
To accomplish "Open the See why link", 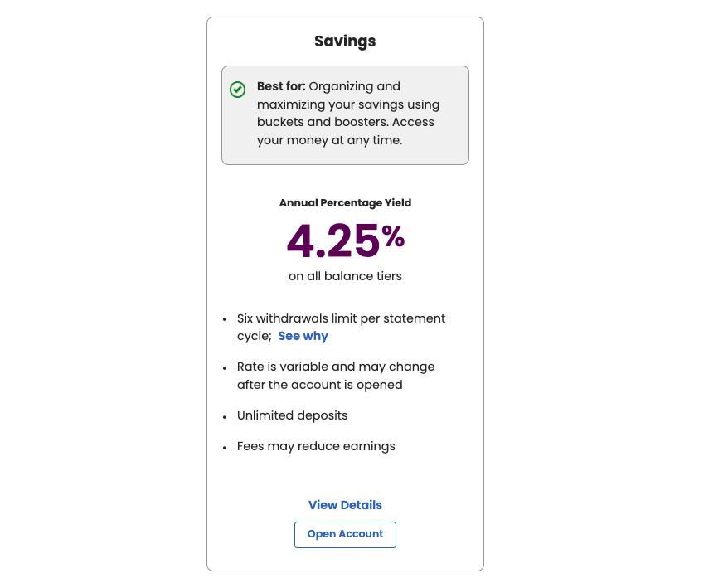I will click(x=303, y=336).
